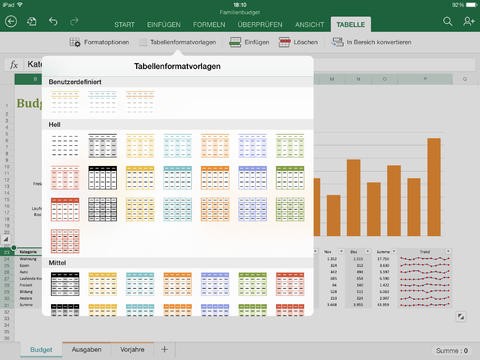Pick yellow style in Mittel first row
Viewport: 480px width, 360px height.
103,284
